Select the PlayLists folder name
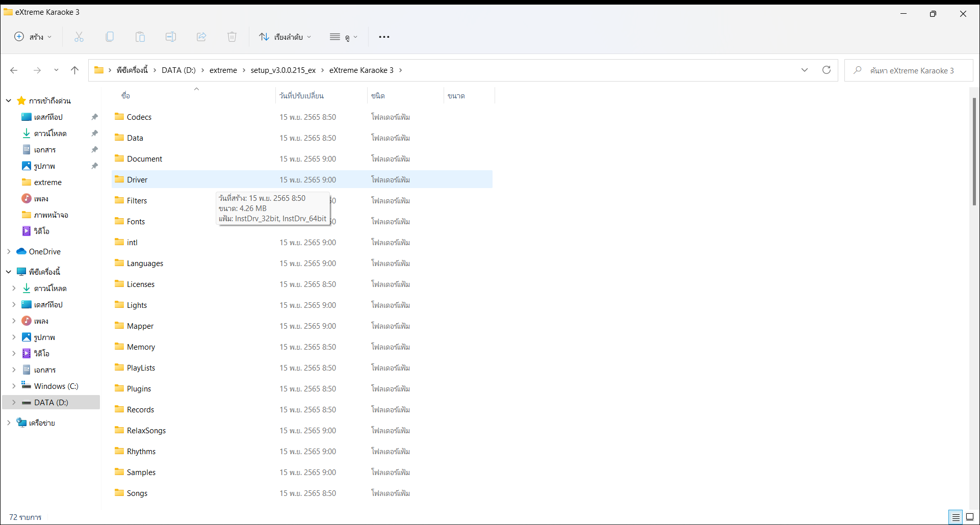Image resolution: width=980 pixels, height=525 pixels. tap(141, 367)
